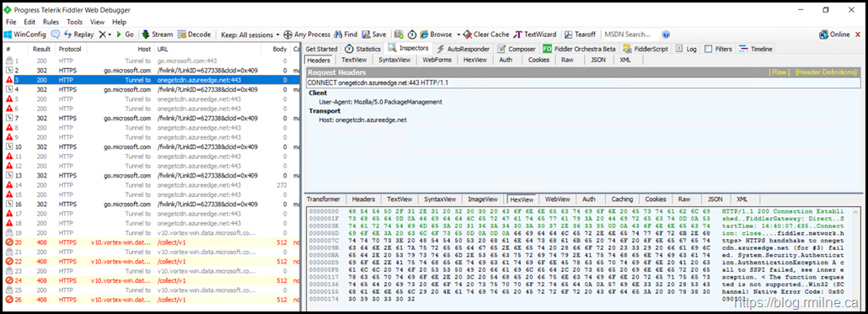The height and width of the screenshot is (314, 868).
Task: Open the Timeline tab
Action: (756, 49)
